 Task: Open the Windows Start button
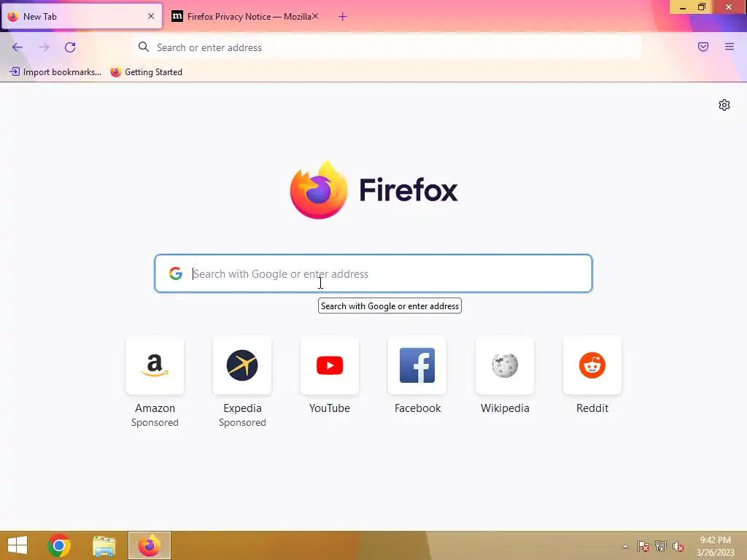(18, 545)
